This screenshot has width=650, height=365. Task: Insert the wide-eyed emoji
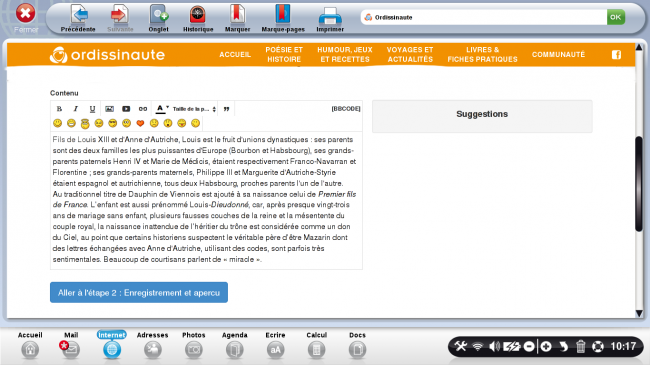[x=126, y=123]
